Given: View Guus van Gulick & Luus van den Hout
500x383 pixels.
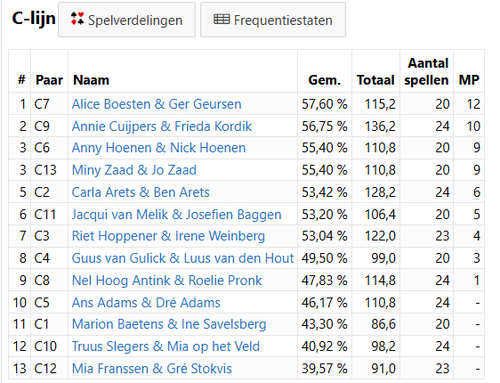Looking at the screenshot, I should (x=183, y=258).
